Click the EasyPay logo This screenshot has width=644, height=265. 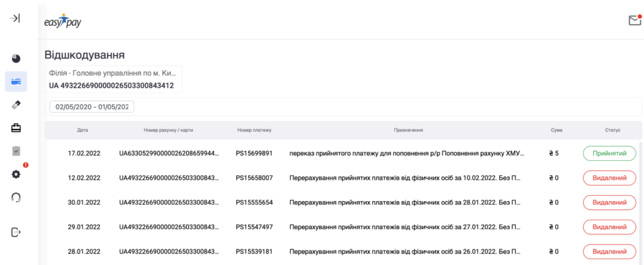[62, 21]
